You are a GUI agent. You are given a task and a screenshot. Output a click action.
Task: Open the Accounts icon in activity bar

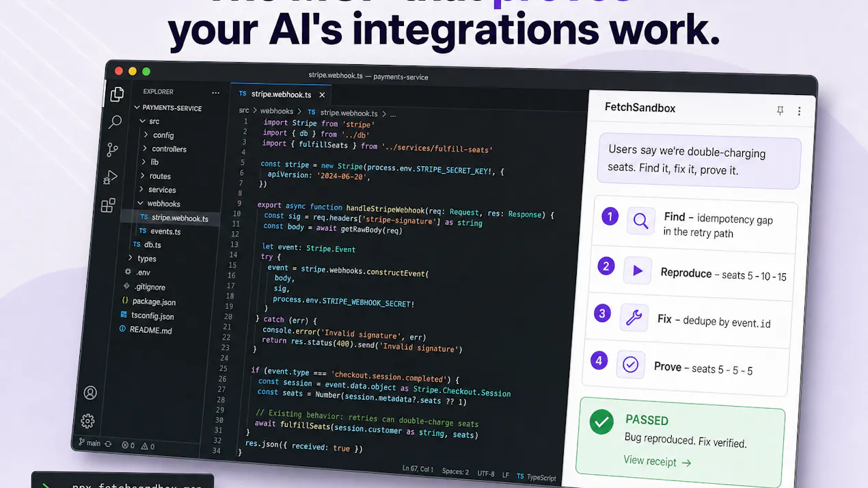90,393
